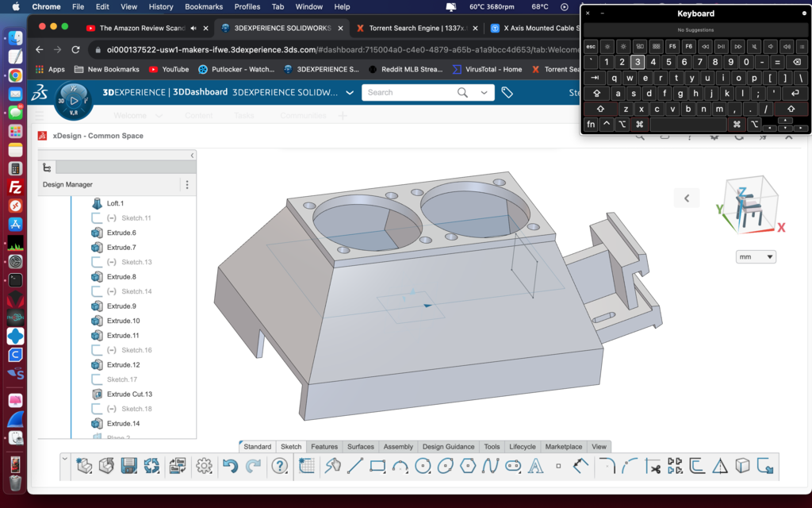The width and height of the screenshot is (812, 508).
Task: Select the Spline sketch tool
Action: 490,465
